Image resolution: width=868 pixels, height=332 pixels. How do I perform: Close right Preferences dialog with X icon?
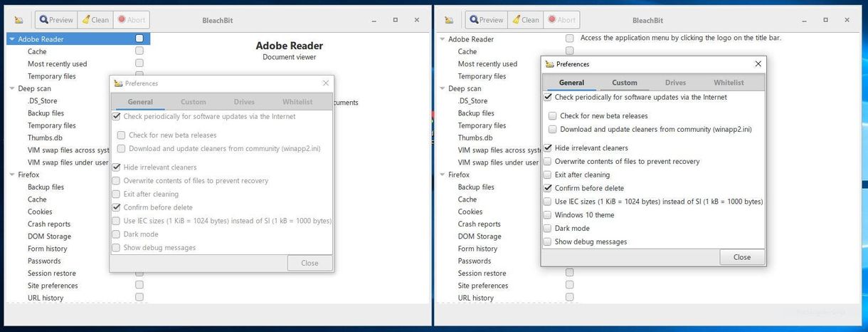pyautogui.click(x=758, y=64)
